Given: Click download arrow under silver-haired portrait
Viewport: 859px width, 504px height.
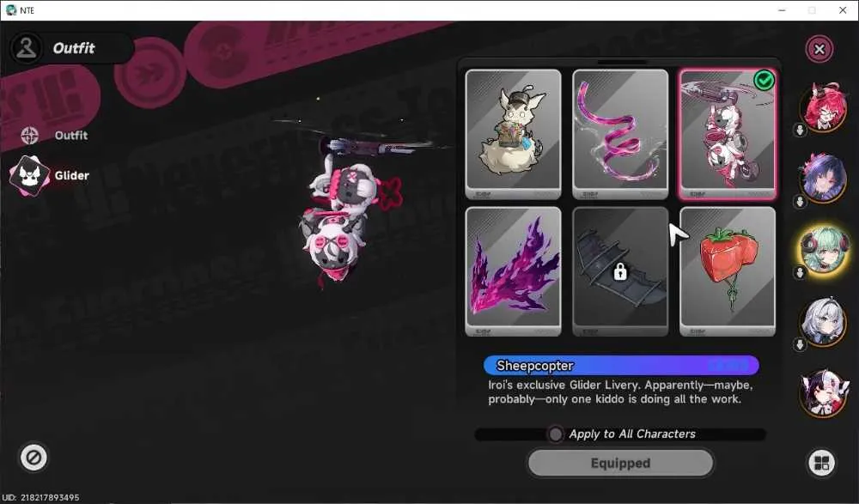Looking at the screenshot, I should tap(800, 344).
